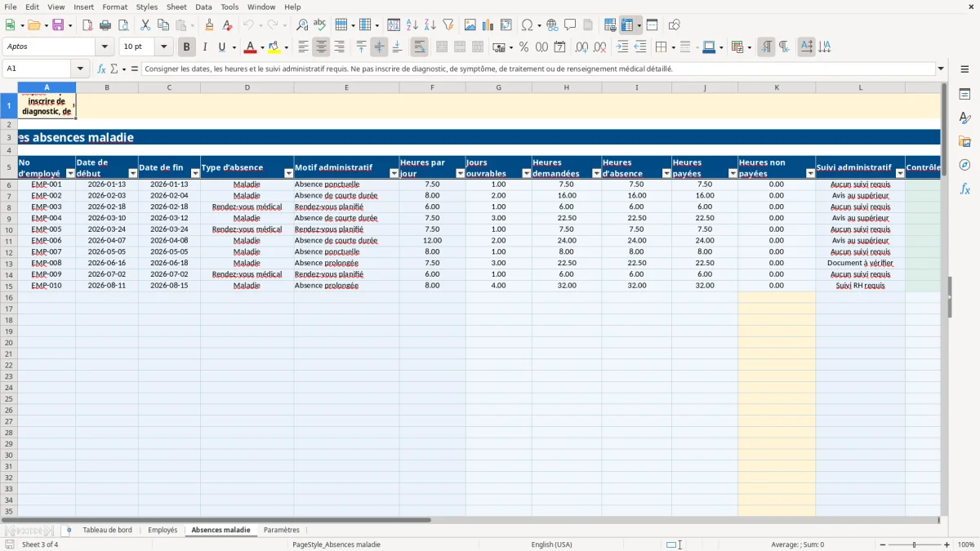Expand the formula bar
Screen dimensions: 980x551
pos(941,69)
